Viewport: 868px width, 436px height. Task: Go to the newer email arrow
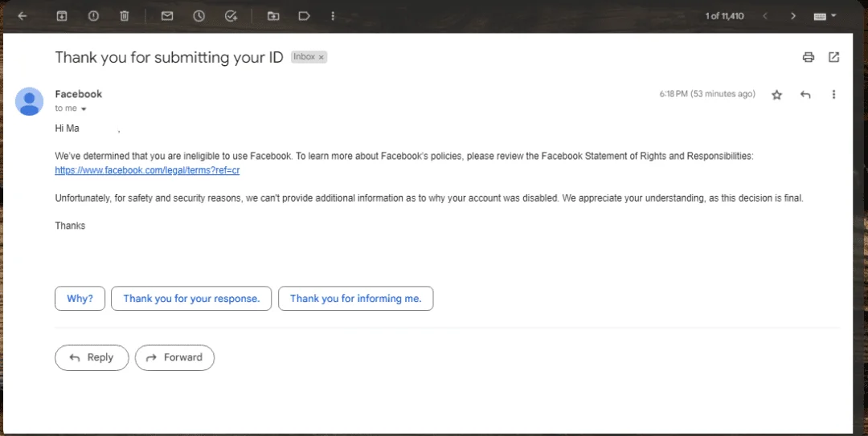[x=765, y=16]
